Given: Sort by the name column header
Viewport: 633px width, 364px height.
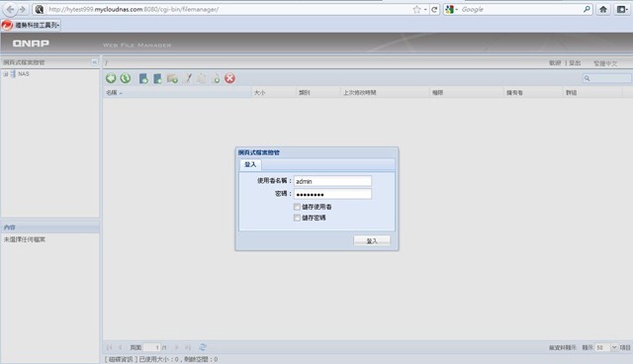Looking at the screenshot, I should click(177, 92).
